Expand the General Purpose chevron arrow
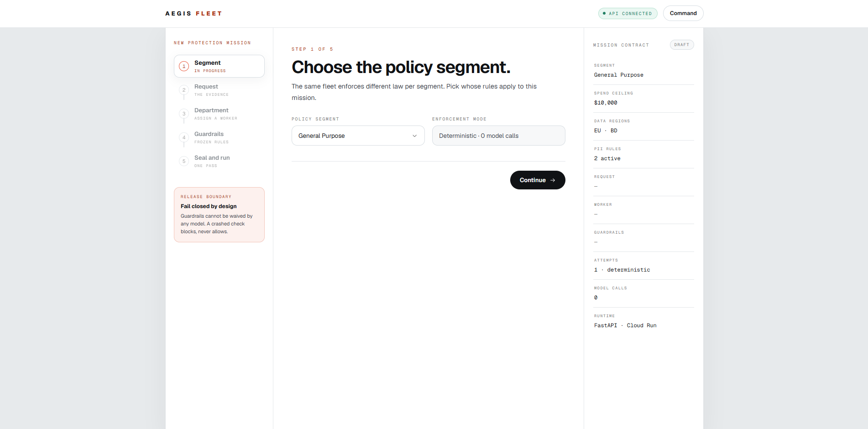Image resolution: width=868 pixels, height=429 pixels. tap(414, 136)
